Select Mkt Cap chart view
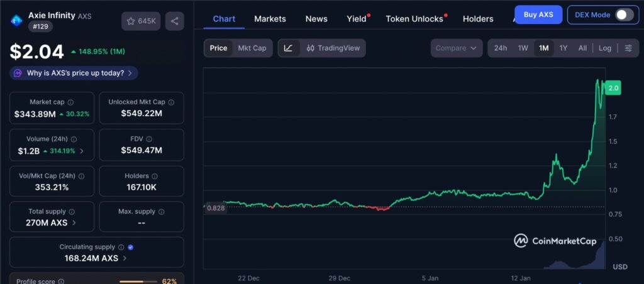Image resolution: width=644 pixels, height=284 pixels. 252,48
